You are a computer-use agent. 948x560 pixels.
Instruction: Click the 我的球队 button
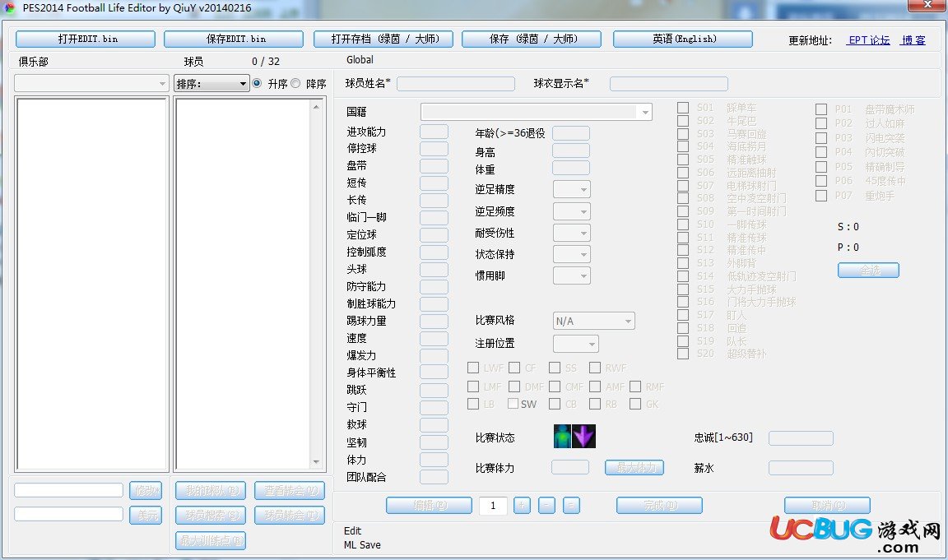[211, 491]
